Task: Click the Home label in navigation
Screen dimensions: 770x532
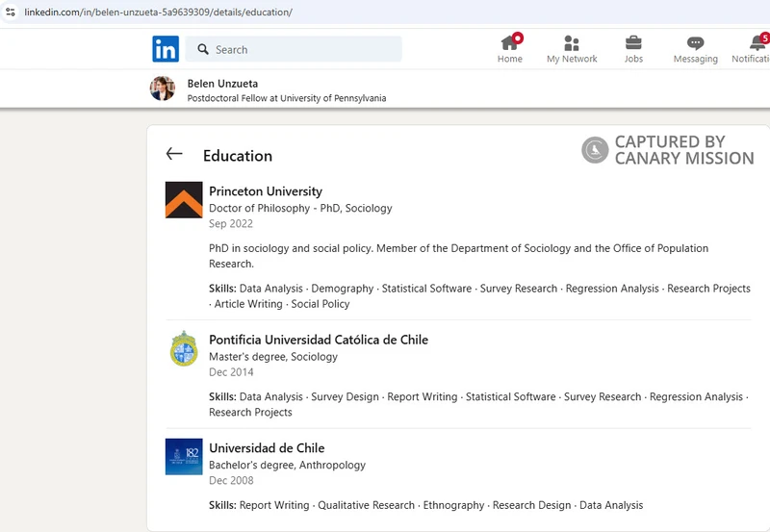Action: click(510, 59)
